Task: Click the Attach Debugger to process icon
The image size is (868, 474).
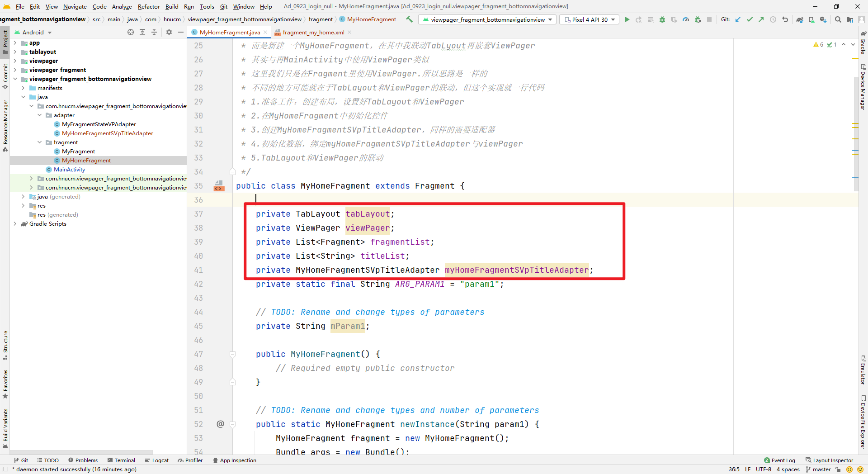Action: 698,19
